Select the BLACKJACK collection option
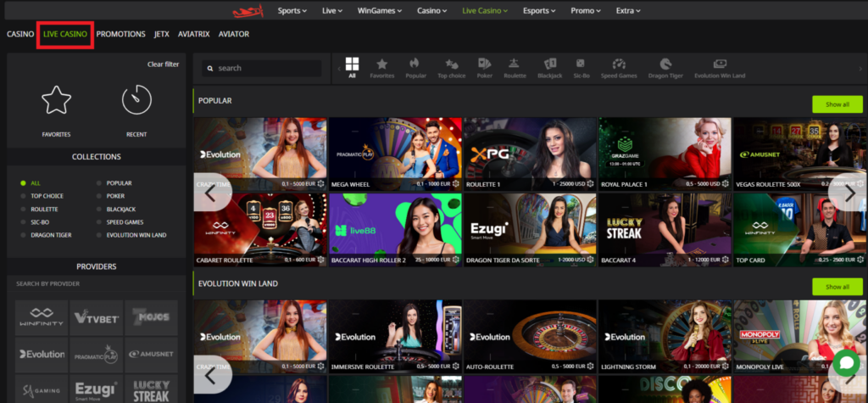868x403 pixels. point(116,210)
